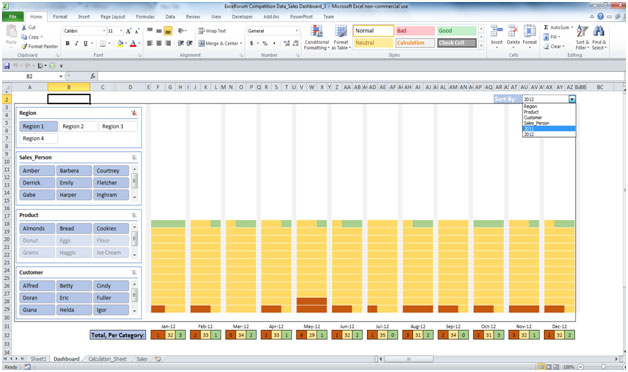Choose Customer in Sort By list
This screenshot has height=372, width=628.
549,118
